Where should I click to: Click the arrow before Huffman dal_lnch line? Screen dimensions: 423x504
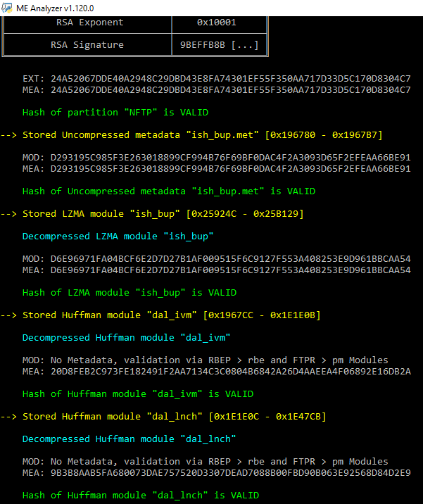(x=8, y=417)
